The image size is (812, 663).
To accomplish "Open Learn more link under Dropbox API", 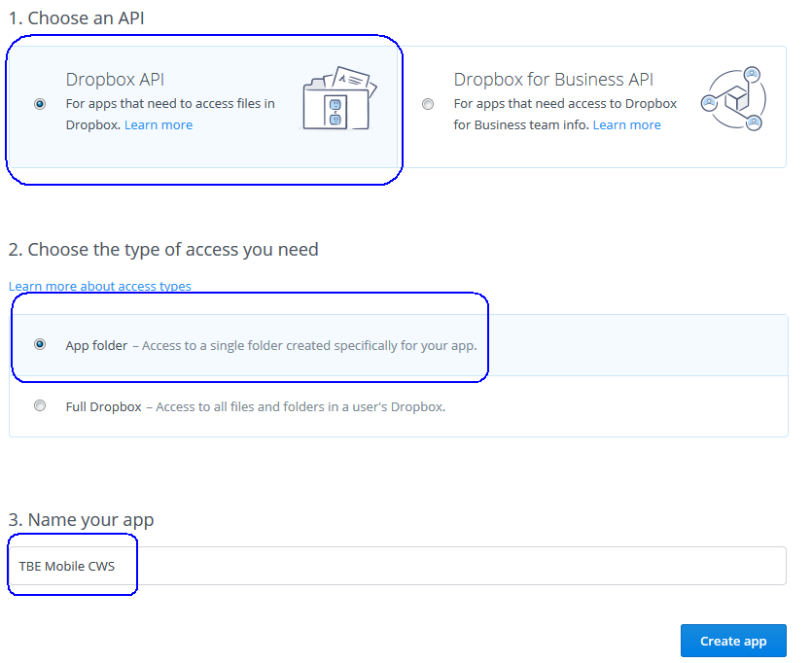I will (159, 125).
